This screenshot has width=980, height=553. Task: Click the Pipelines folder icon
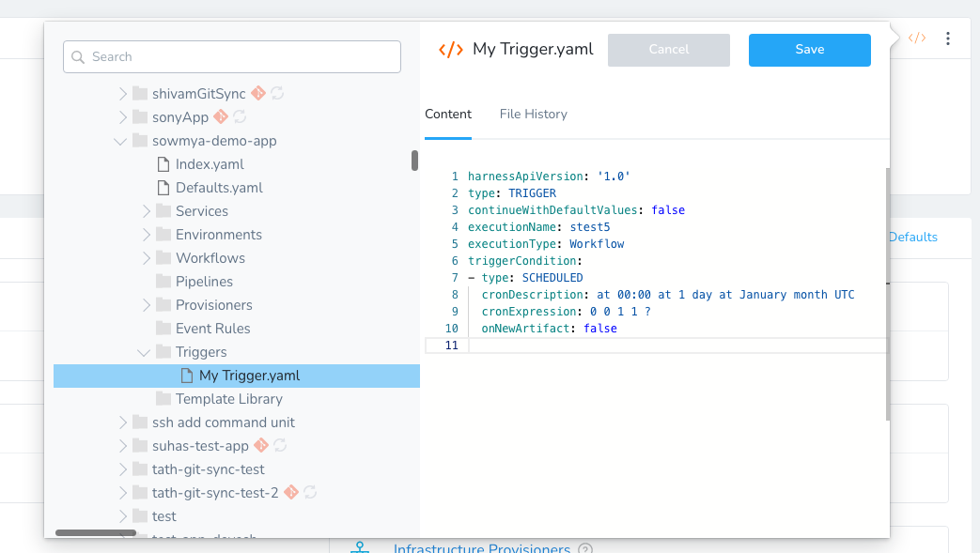pyautogui.click(x=163, y=281)
